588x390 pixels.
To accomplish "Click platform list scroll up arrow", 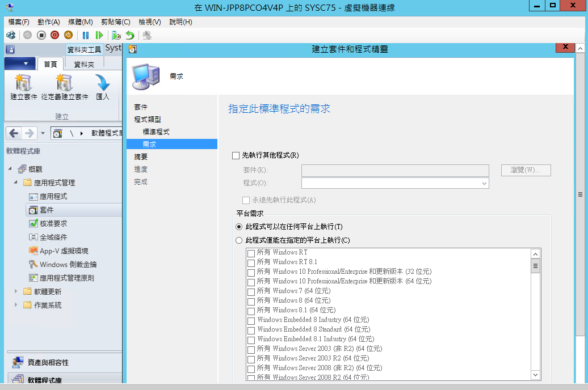I will tap(536, 254).
